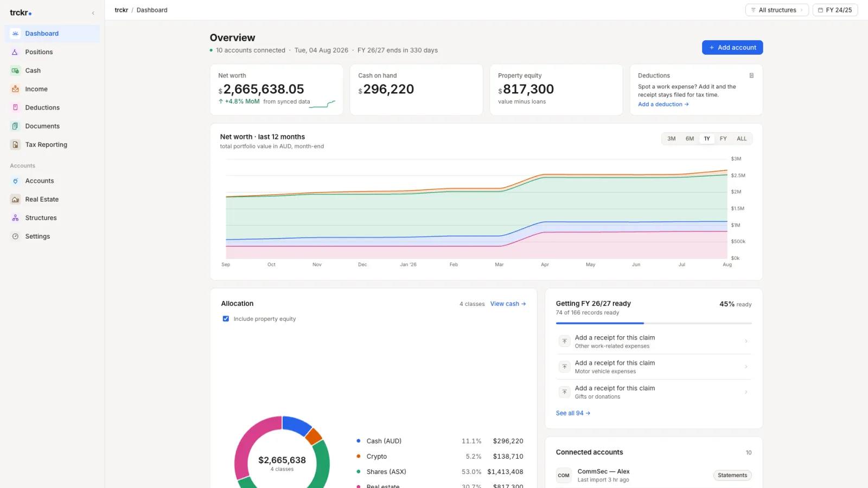Image resolution: width=868 pixels, height=488 pixels.
Task: Open the All structures dropdown
Action: click(777, 10)
